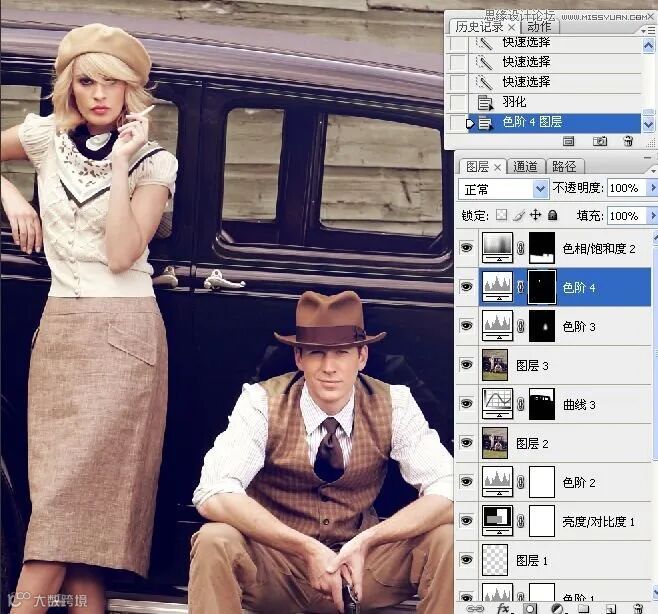
Task: Toggle lock position icon
Action: pos(535,215)
